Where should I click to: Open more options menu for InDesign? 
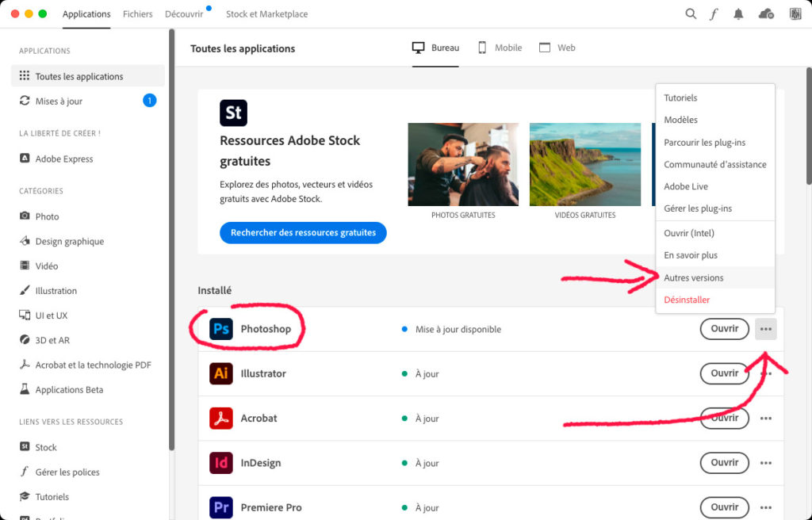766,462
